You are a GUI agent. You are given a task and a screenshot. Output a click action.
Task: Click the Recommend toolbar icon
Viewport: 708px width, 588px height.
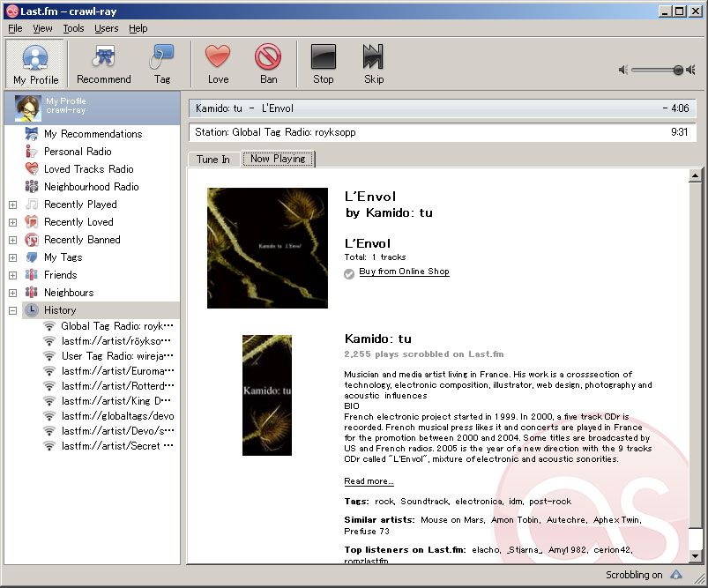click(104, 57)
